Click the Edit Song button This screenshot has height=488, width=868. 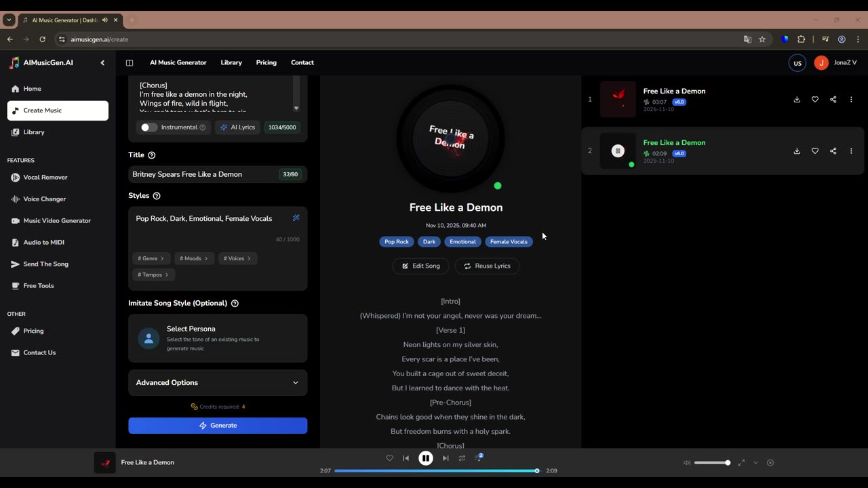pyautogui.click(x=421, y=266)
